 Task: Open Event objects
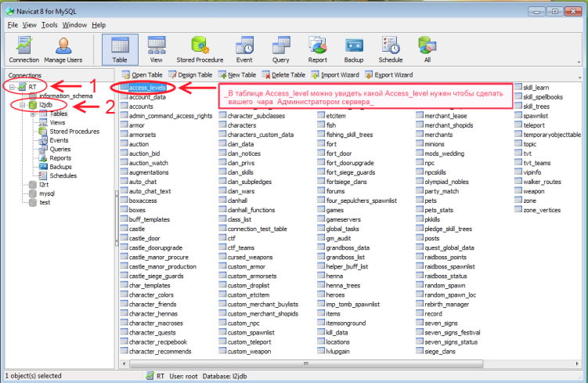tap(244, 49)
